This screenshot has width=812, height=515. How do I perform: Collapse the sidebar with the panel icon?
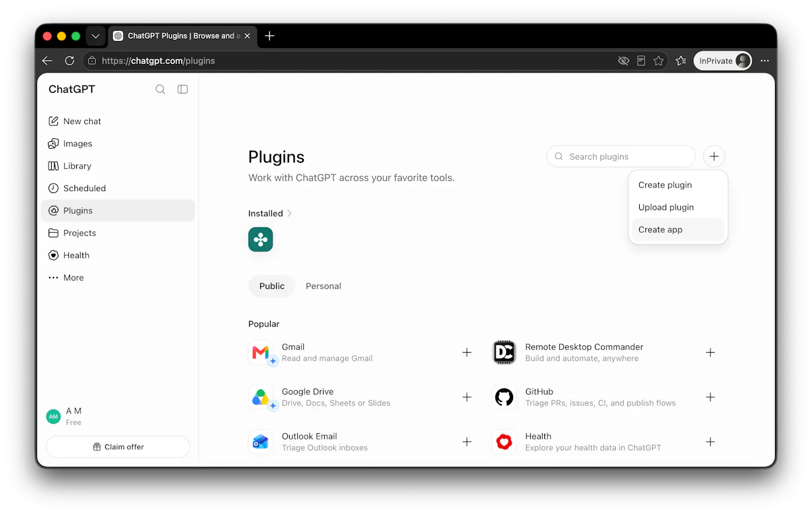pos(183,89)
